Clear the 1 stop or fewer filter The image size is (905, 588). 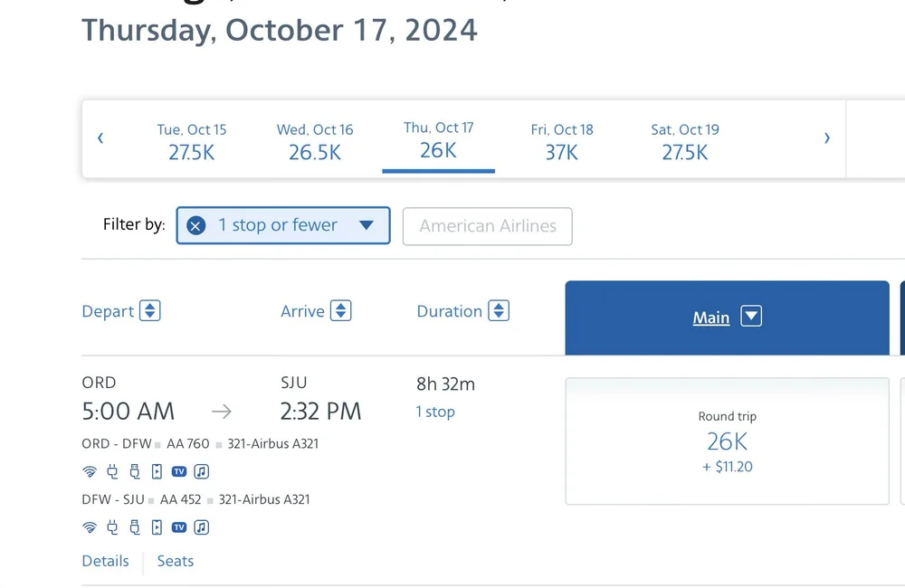tap(195, 225)
